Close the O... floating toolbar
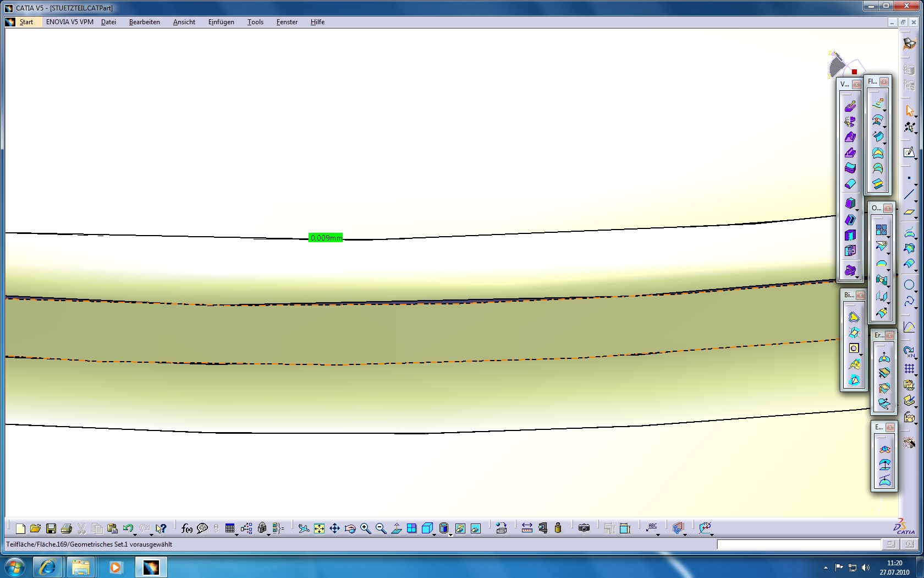This screenshot has height=578, width=924. (888, 208)
